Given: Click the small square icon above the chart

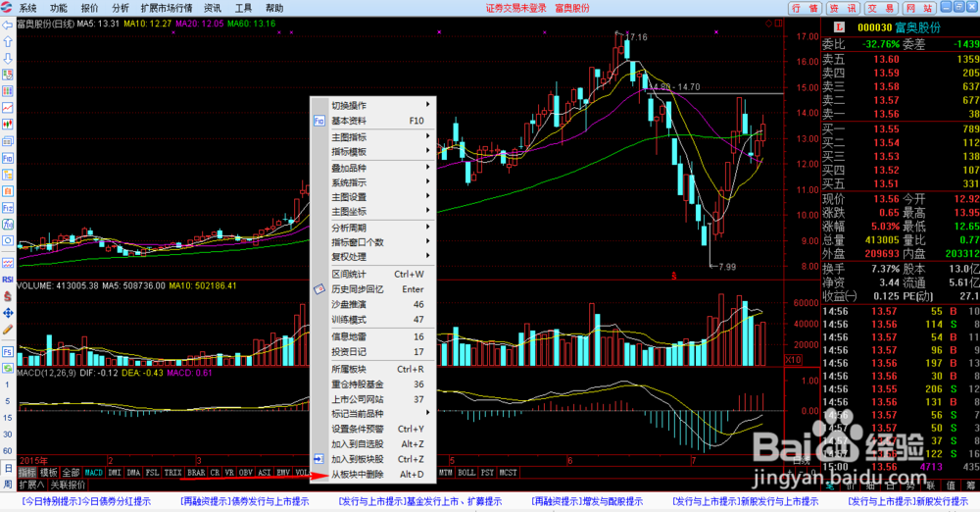Looking at the screenshot, I should tap(779, 24).
